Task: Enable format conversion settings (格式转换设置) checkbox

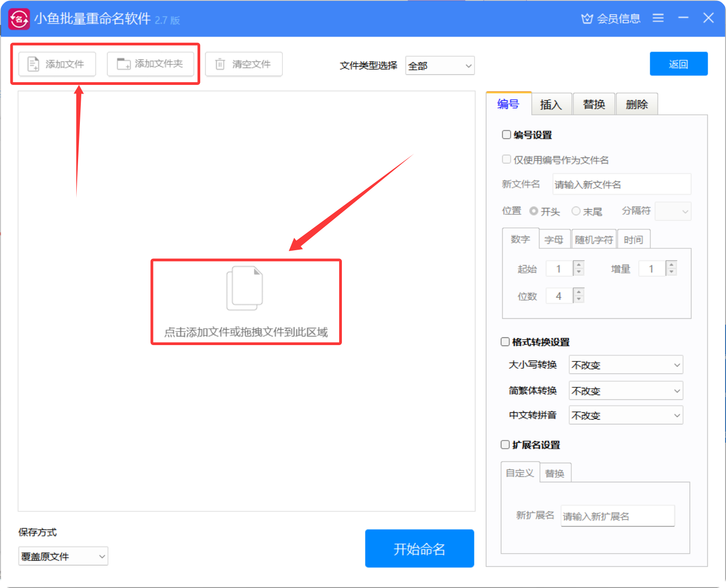Action: (x=505, y=342)
